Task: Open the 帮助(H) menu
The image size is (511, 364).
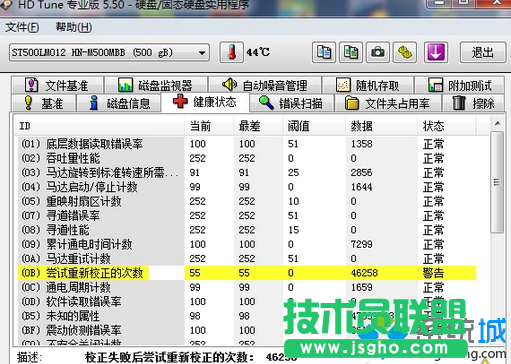Action: (74, 27)
